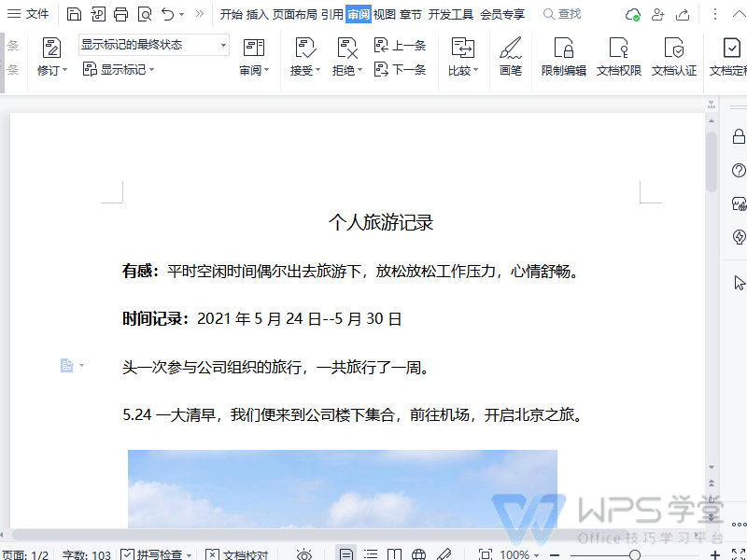The image size is (747, 560).
Task: Switch to web layout view (globe icon)
Action: pos(418,554)
